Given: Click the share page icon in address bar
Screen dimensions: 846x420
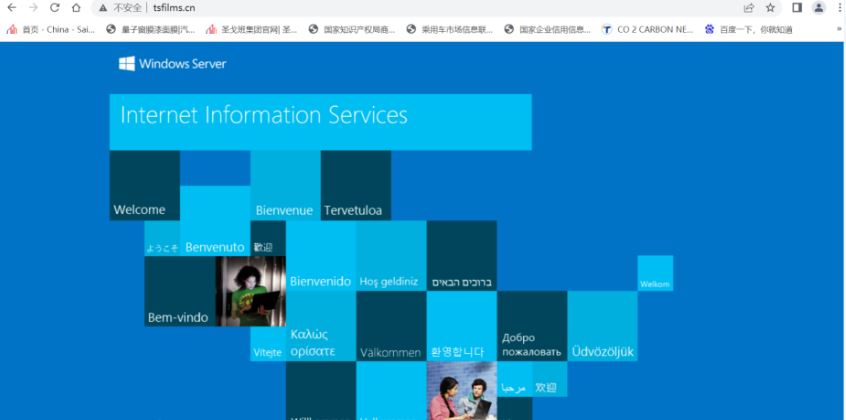Looking at the screenshot, I should tap(749, 8).
